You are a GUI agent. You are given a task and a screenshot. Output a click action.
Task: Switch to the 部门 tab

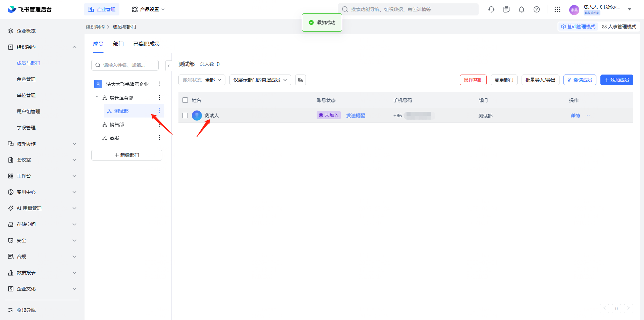point(118,44)
